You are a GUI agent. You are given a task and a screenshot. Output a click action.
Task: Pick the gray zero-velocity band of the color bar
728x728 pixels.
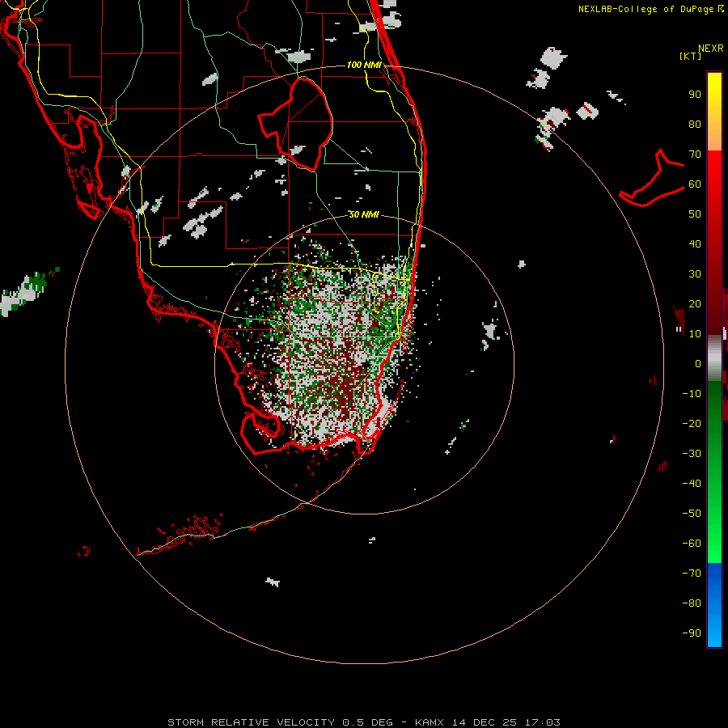(x=714, y=358)
